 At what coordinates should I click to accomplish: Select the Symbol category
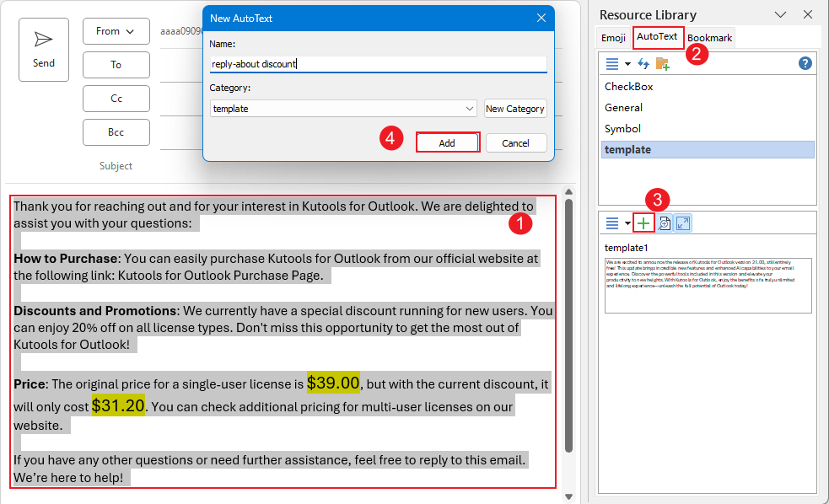coord(708,129)
